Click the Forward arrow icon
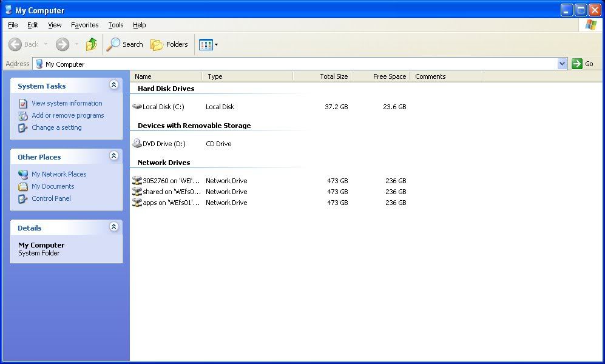Image resolution: width=605 pixels, height=364 pixels. [62, 44]
